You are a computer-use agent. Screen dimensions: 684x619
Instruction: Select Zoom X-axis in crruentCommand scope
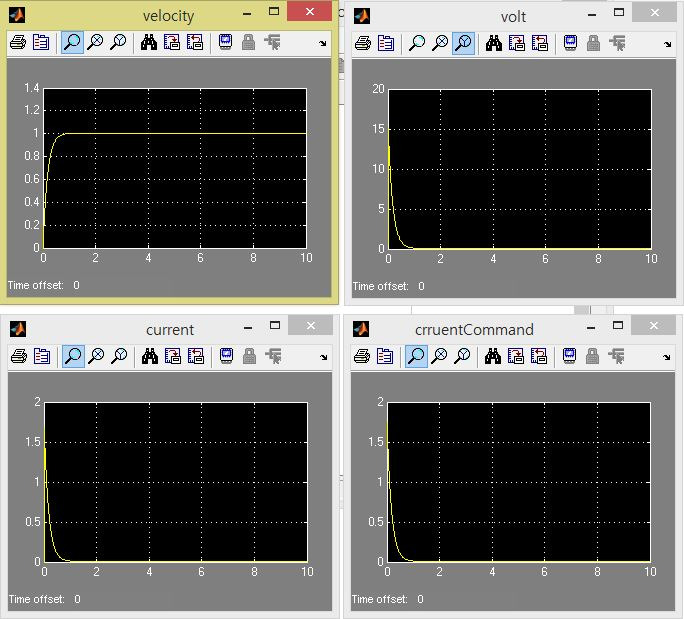439,356
